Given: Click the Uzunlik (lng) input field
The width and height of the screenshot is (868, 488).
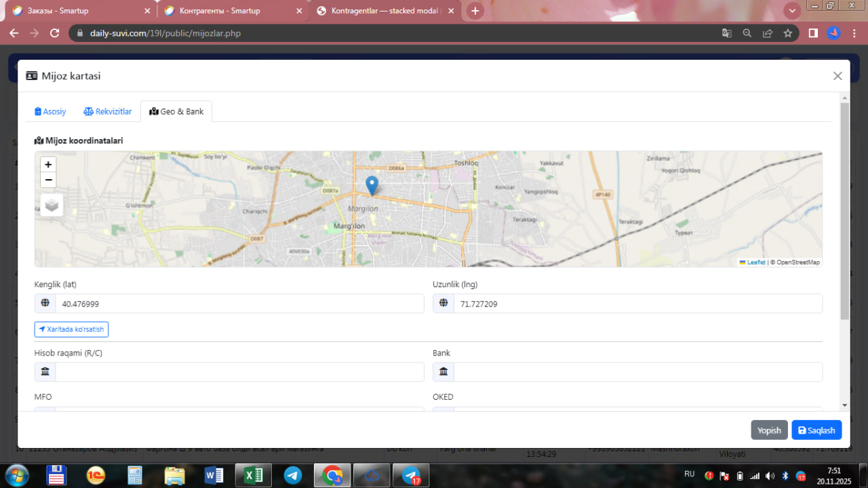Looking at the screenshot, I should pos(637,304).
